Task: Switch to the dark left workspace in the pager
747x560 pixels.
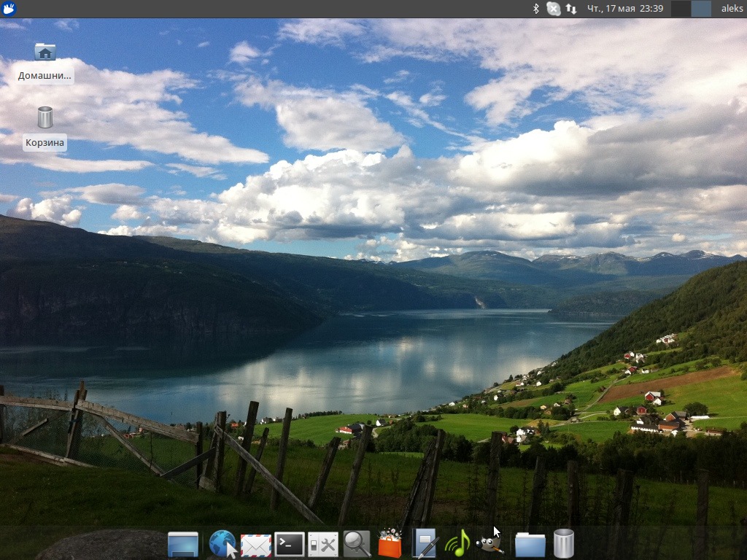Action: pos(681,9)
